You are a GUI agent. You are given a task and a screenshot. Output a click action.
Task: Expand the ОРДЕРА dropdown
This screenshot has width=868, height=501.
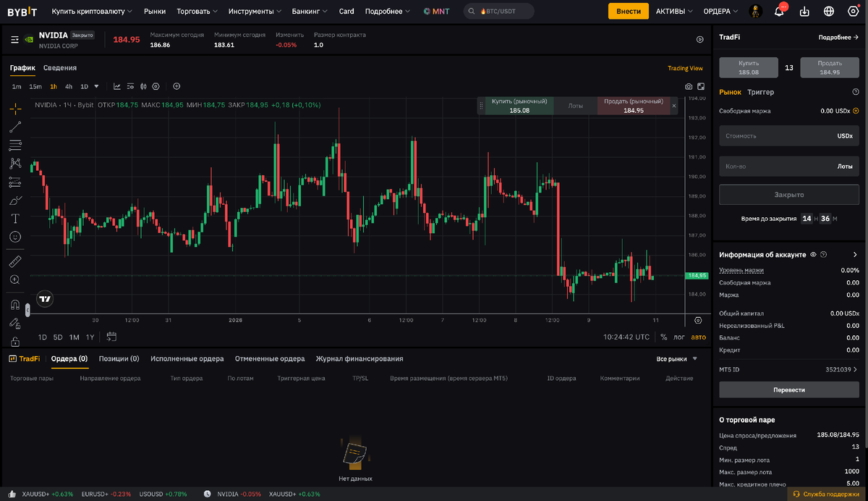[720, 12]
